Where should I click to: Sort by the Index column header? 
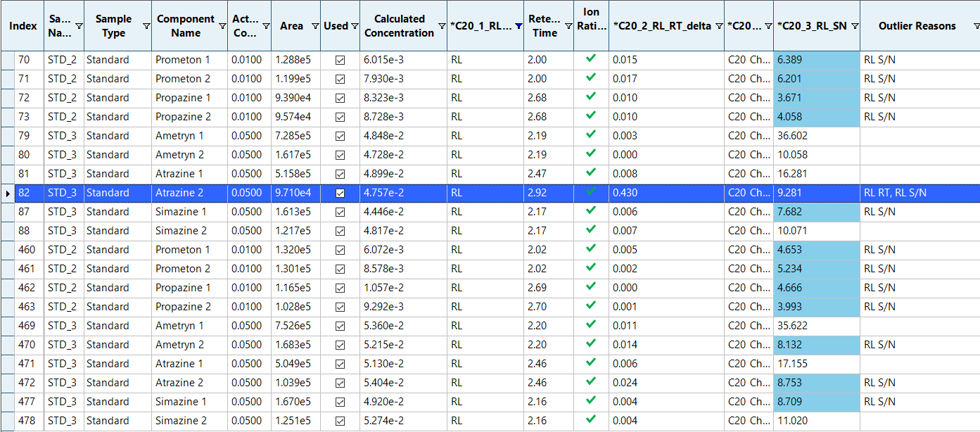point(23,26)
